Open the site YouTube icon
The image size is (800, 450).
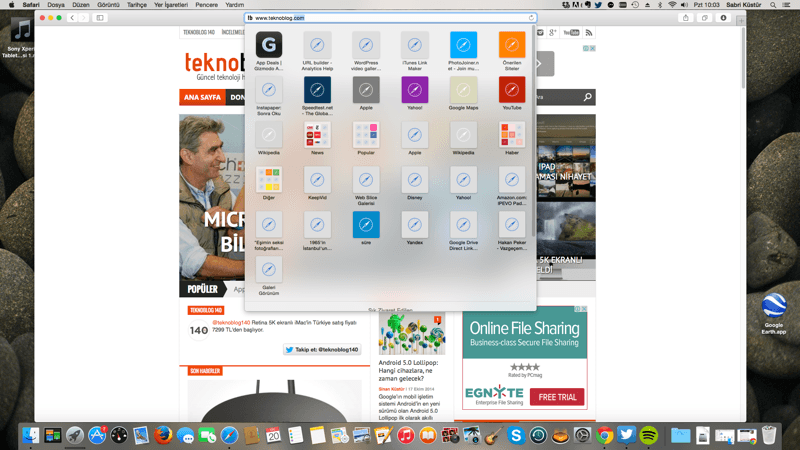(571, 33)
